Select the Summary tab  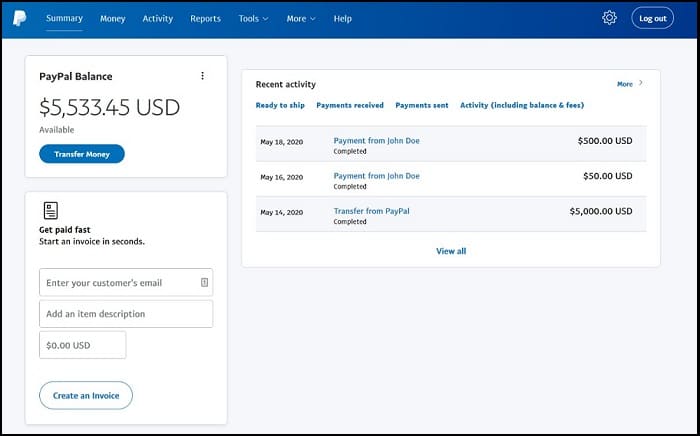click(64, 18)
